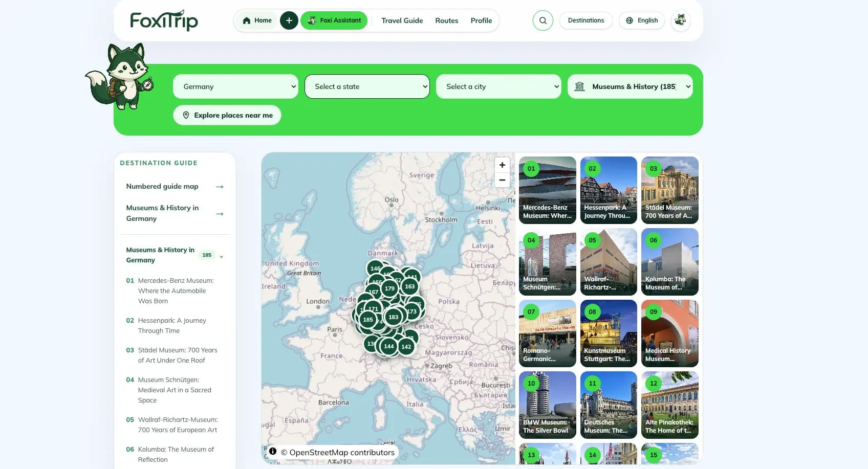Screen dimensions: 868x469
Task: Click Explore places near me
Action: (227, 115)
